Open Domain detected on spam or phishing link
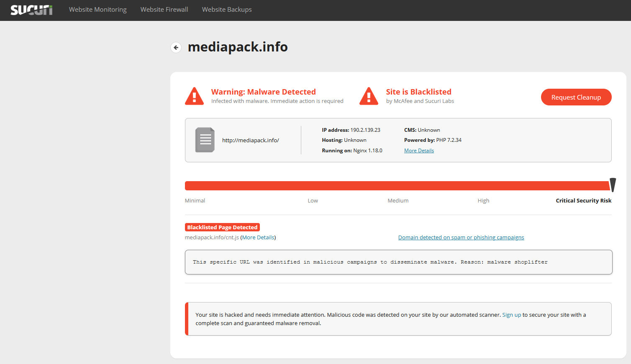631x364 pixels. coord(461,238)
